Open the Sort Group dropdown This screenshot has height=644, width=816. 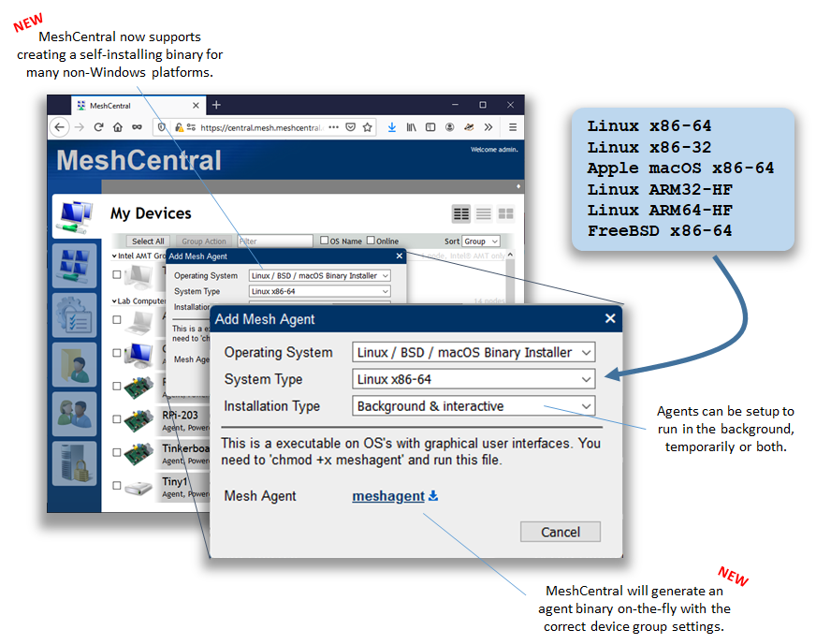click(x=481, y=241)
